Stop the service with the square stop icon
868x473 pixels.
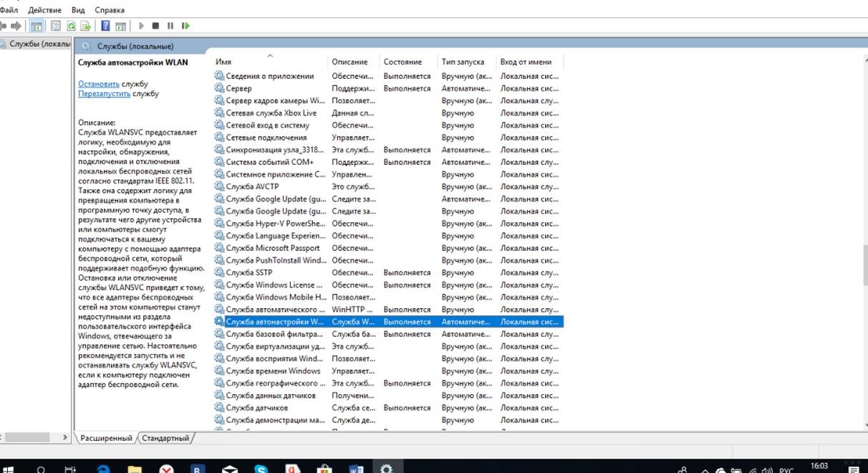click(x=156, y=26)
